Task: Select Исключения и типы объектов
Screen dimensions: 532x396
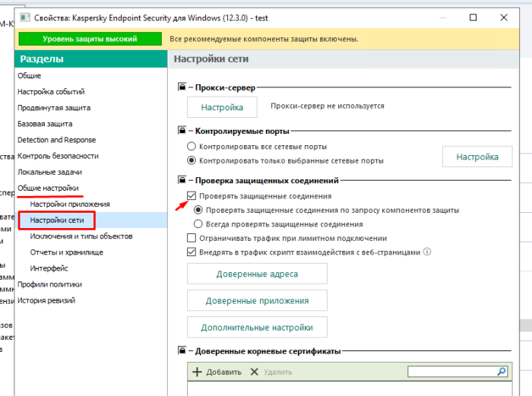Action: [81, 236]
